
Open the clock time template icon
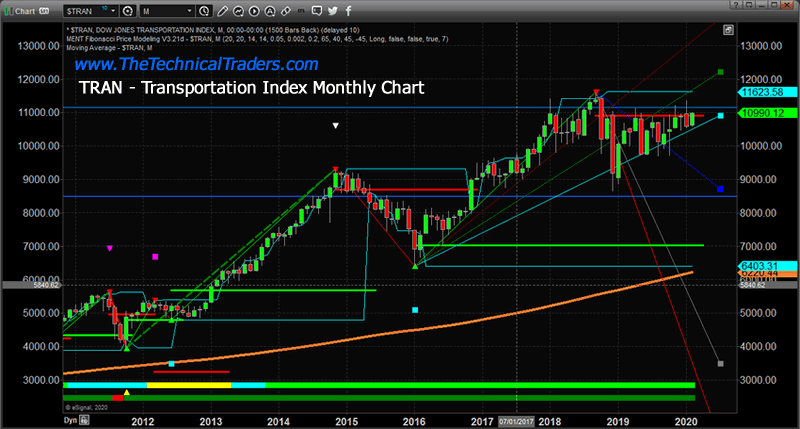pos(204,11)
